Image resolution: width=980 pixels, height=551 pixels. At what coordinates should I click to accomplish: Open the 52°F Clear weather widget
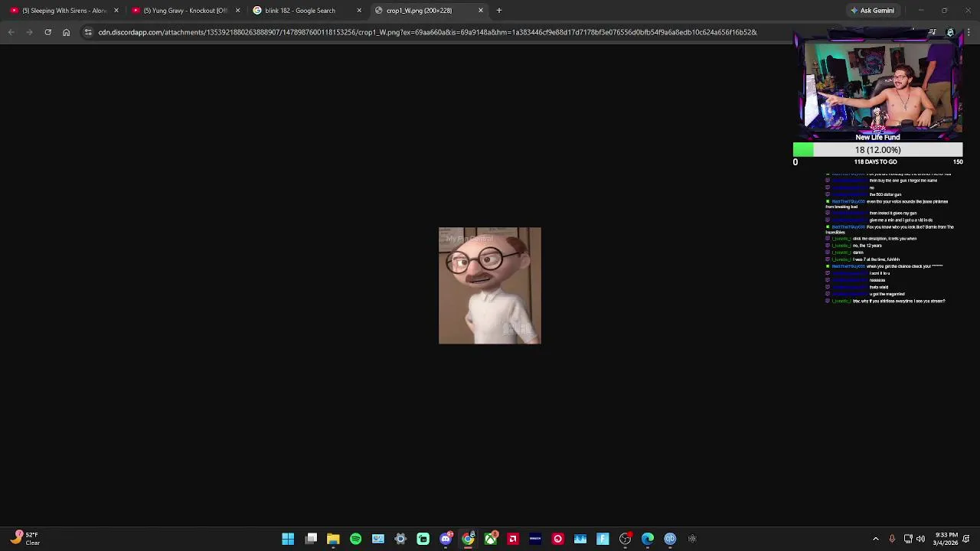click(25, 539)
